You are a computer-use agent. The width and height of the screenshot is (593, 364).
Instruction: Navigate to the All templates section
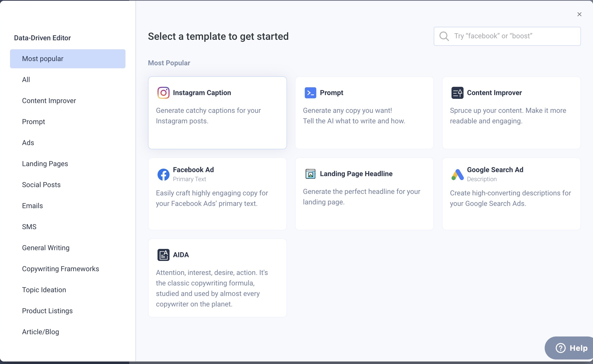pos(25,80)
